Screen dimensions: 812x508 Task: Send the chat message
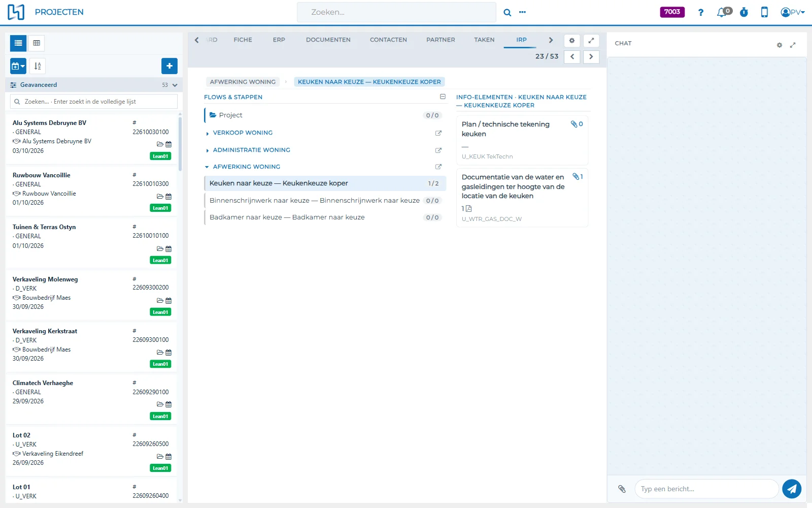click(792, 489)
